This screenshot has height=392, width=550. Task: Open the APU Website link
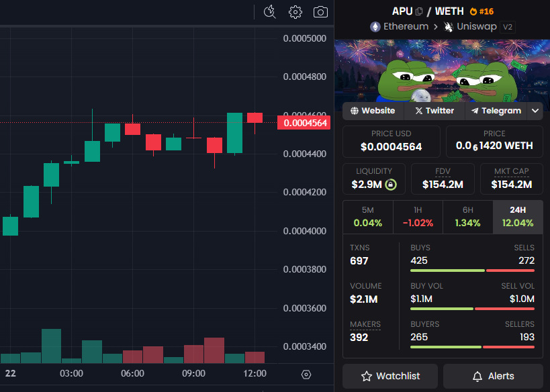[373, 111]
